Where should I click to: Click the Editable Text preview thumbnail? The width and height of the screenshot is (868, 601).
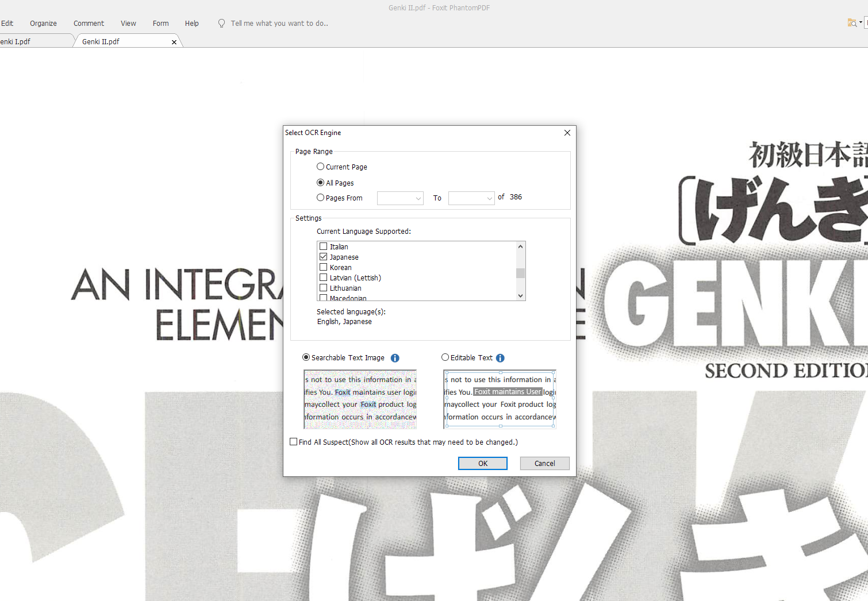(x=500, y=399)
